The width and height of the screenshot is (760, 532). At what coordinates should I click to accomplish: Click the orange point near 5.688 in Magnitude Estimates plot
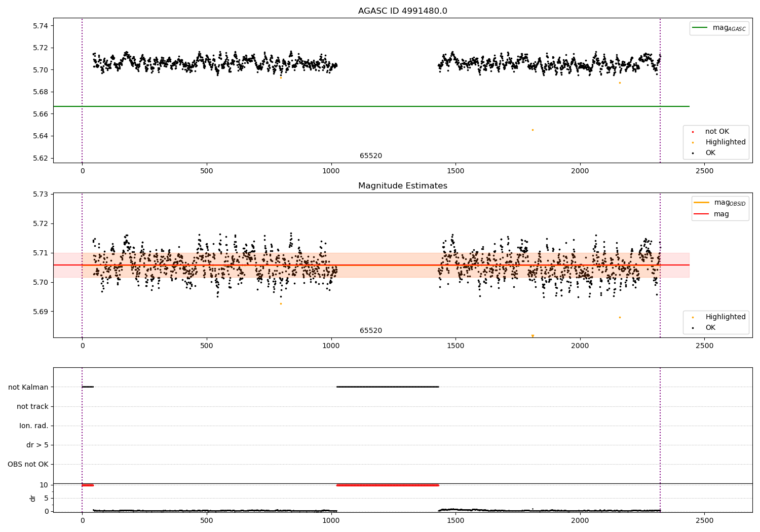tap(620, 317)
